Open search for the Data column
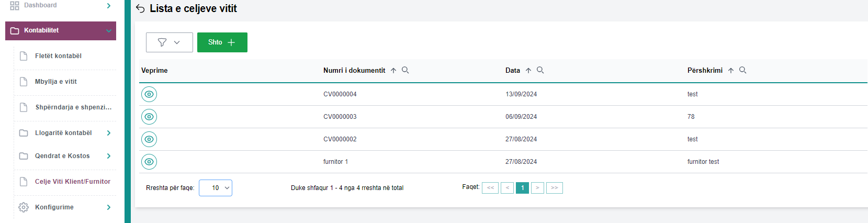Image resolution: width=868 pixels, height=223 pixels. click(540, 70)
